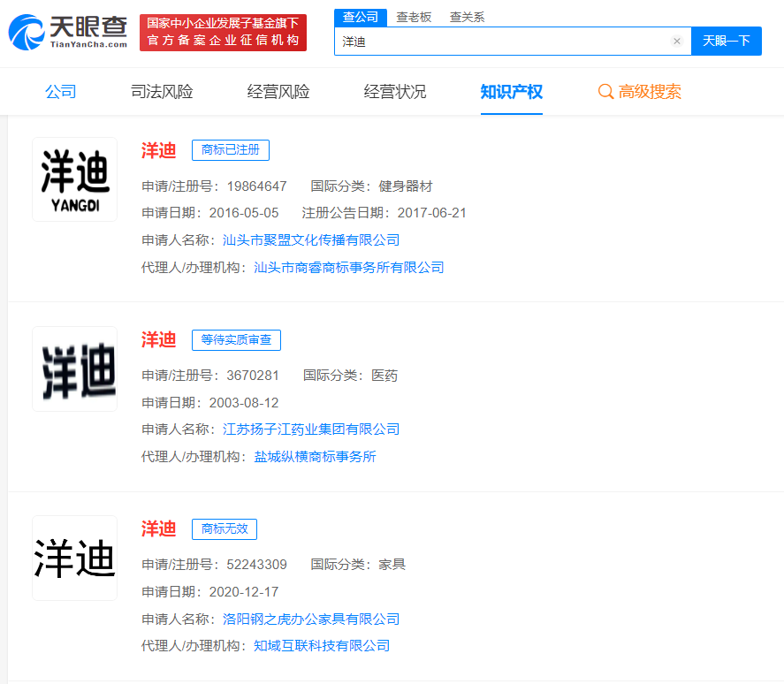Select the 查公司 search tab
This screenshot has height=684, width=784.
361,18
